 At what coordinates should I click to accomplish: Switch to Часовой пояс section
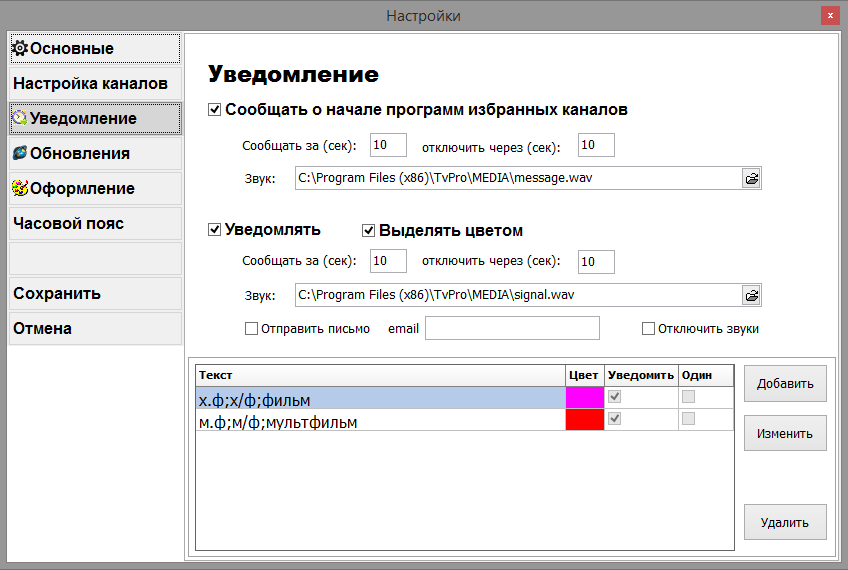(x=95, y=223)
